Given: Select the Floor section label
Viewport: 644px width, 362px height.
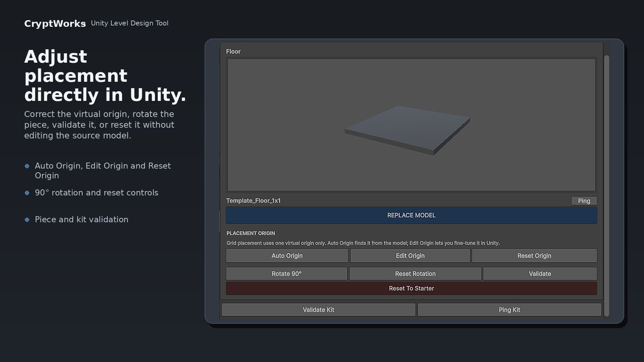Looking at the screenshot, I should click(233, 51).
